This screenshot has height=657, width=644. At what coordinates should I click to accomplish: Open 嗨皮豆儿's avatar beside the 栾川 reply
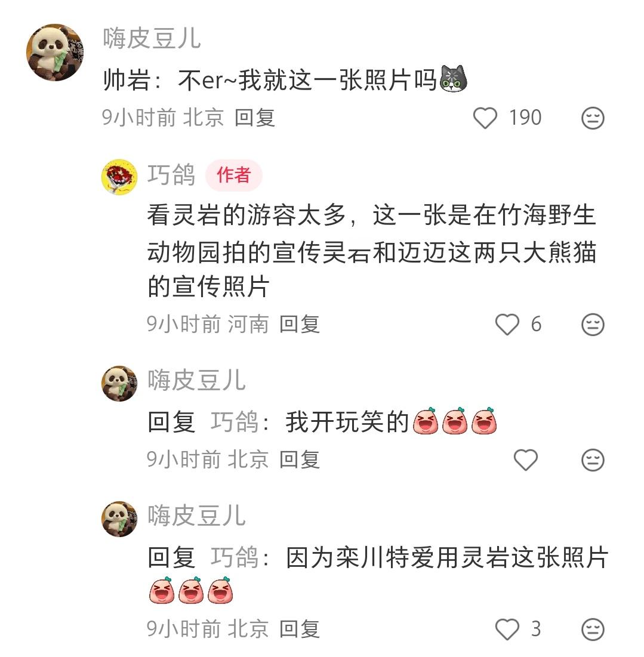119,519
